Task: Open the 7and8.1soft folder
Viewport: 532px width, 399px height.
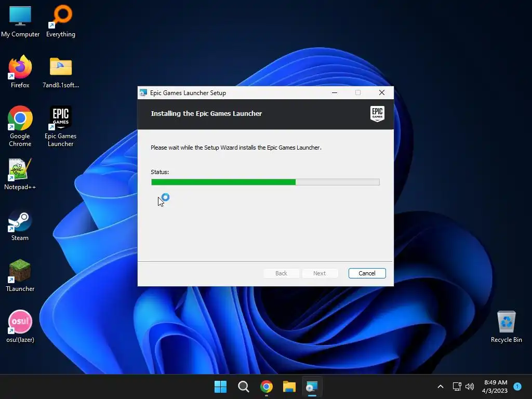Action: (61, 72)
